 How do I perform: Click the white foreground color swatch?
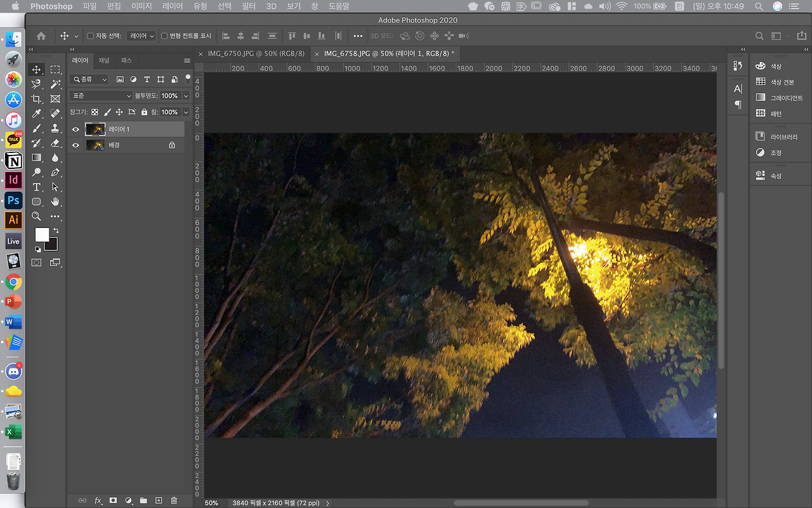tap(41, 235)
